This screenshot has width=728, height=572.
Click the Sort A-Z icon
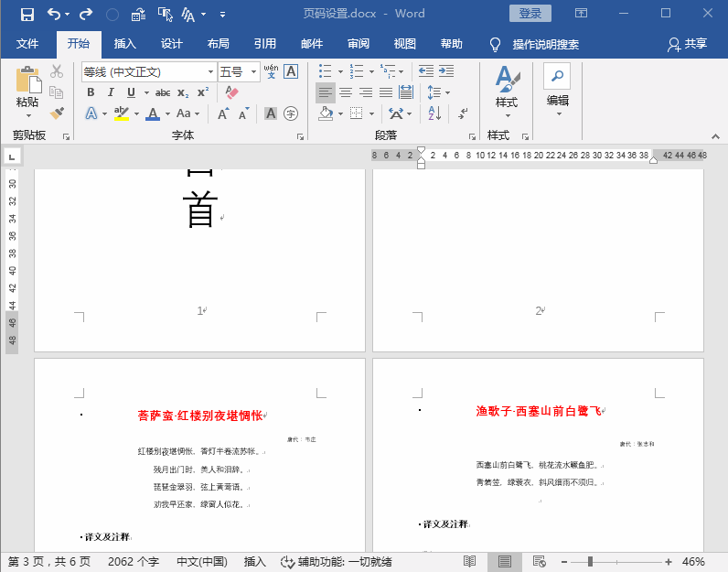point(434,113)
